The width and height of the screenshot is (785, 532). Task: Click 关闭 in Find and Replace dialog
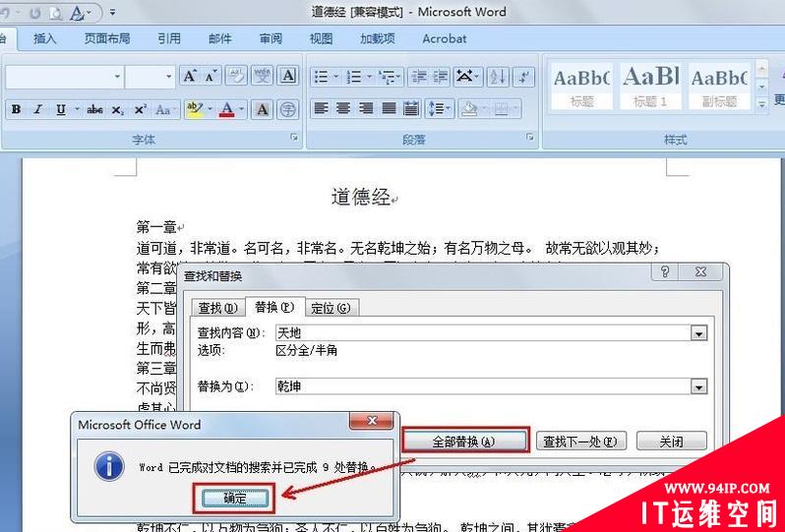pos(671,442)
